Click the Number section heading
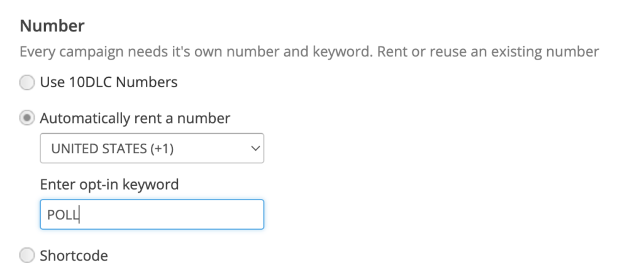The image size is (644, 275). click(x=52, y=26)
